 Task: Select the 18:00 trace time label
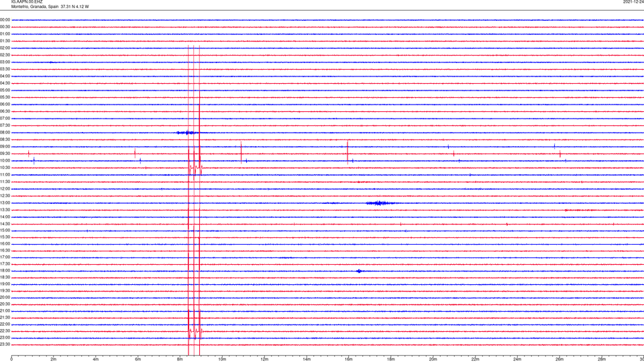click(5, 270)
